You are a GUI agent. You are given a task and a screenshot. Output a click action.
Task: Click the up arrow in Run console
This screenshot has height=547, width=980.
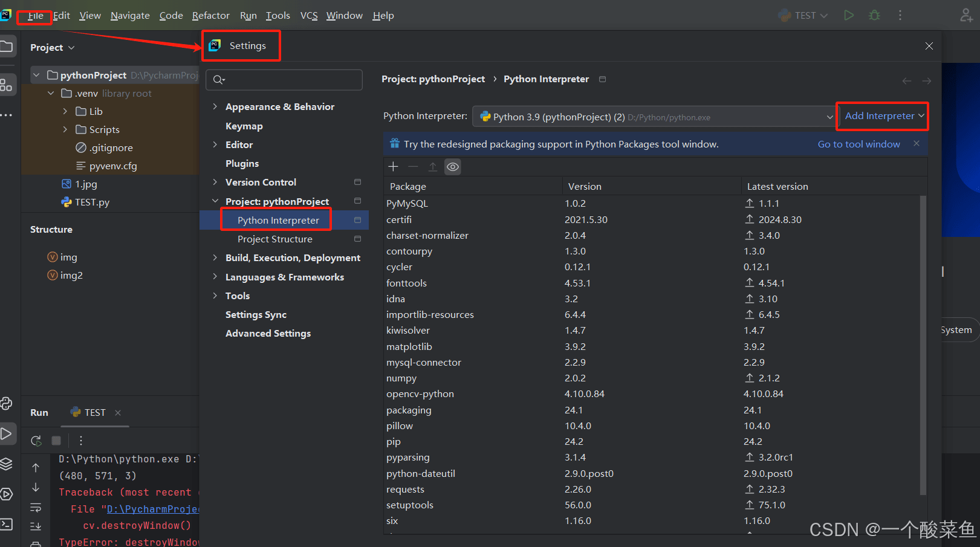click(x=36, y=467)
